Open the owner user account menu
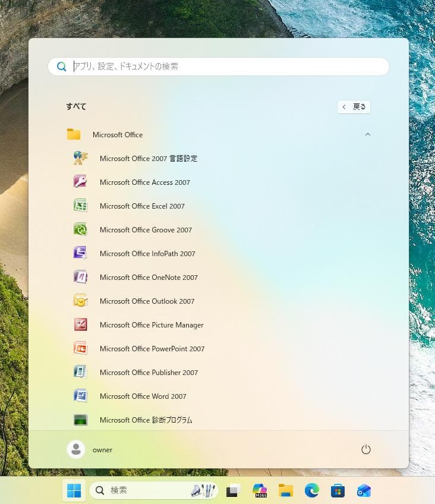 tap(90, 449)
